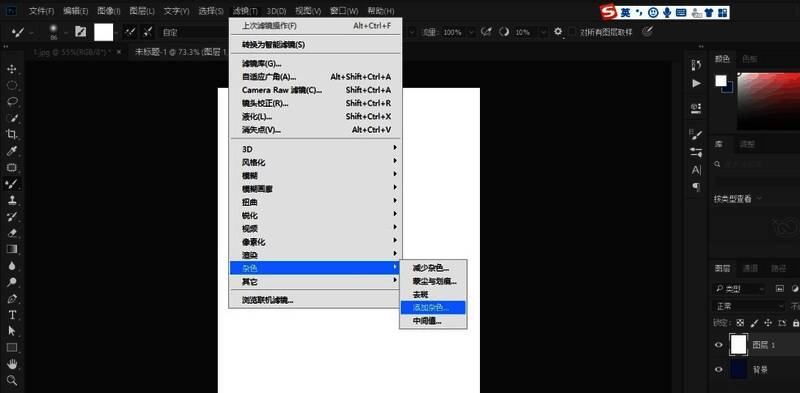
Task: Click the foreground color swatch in Color panel
Action: 720,81
